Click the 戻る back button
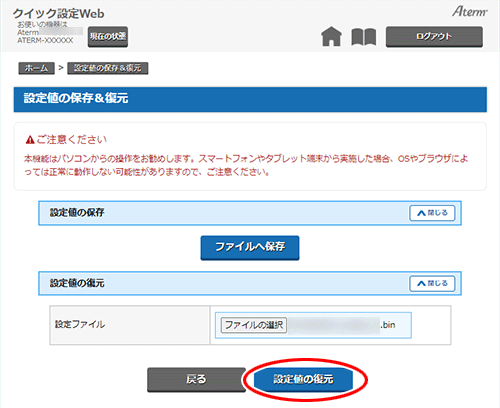The width and height of the screenshot is (500, 408). 196,379
